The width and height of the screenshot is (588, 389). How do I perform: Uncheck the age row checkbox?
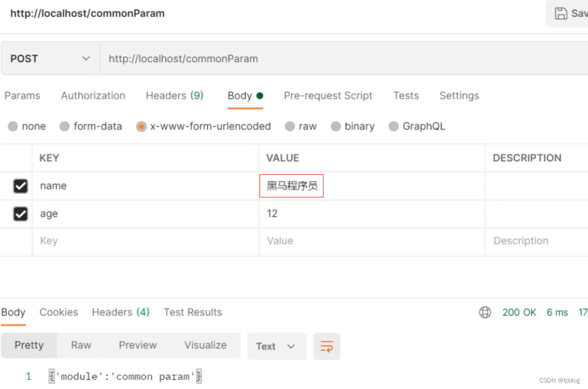coord(20,214)
